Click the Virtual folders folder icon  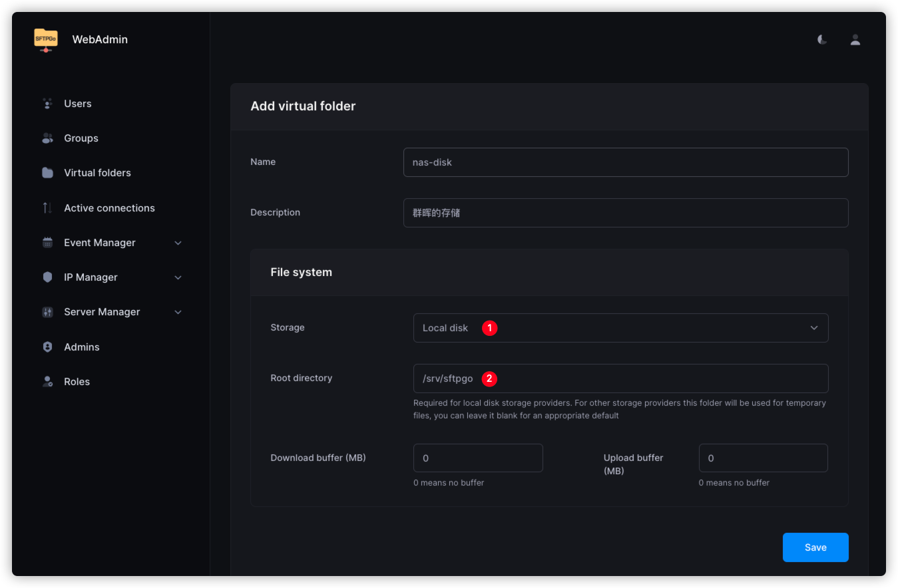(x=47, y=173)
